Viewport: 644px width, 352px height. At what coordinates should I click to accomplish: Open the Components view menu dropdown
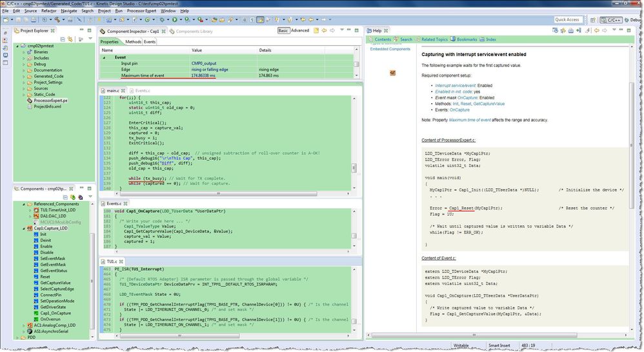click(90, 197)
